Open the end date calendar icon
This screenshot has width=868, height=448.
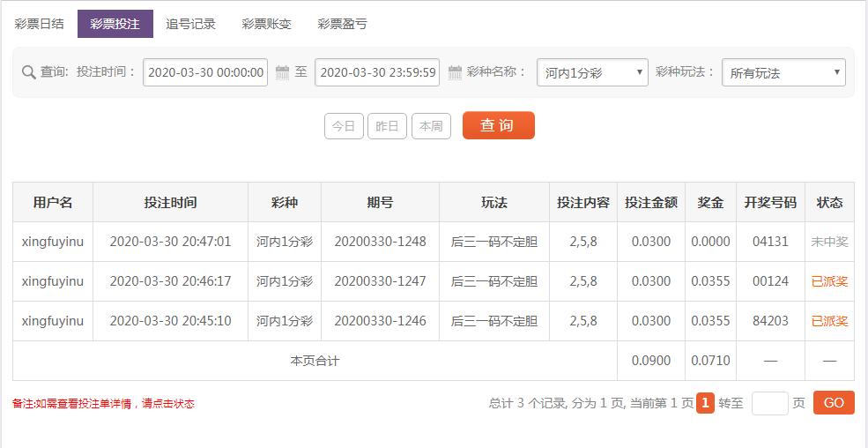[455, 72]
